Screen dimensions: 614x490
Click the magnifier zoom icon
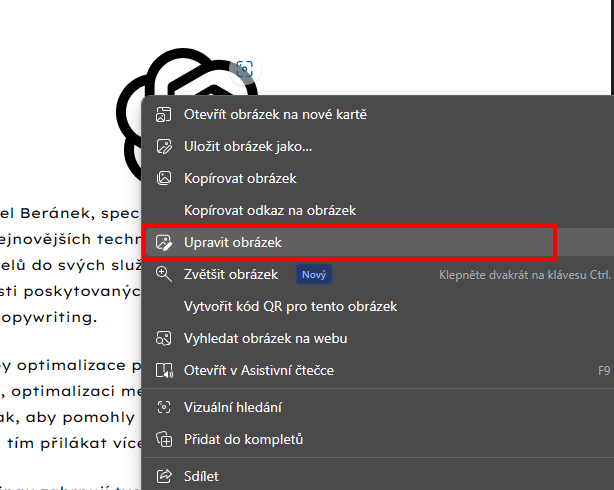pyautogui.click(x=164, y=274)
